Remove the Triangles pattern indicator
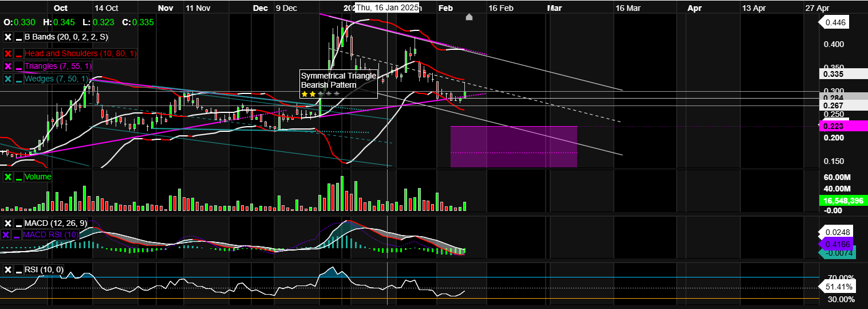 pos(8,67)
